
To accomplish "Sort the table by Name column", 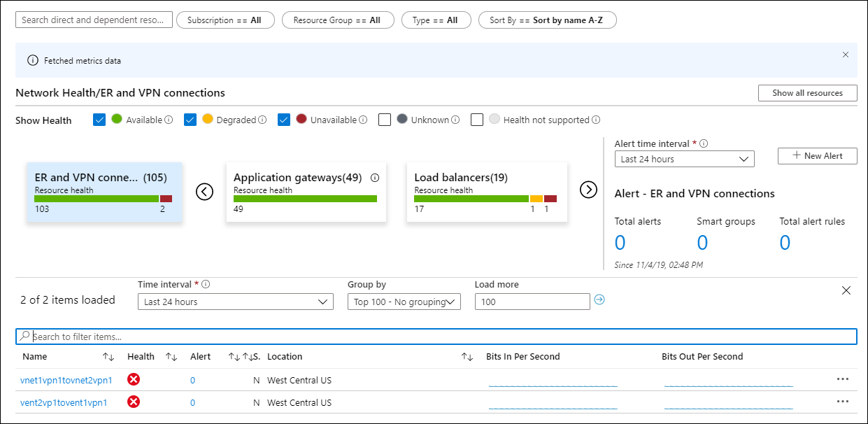I will 108,357.
